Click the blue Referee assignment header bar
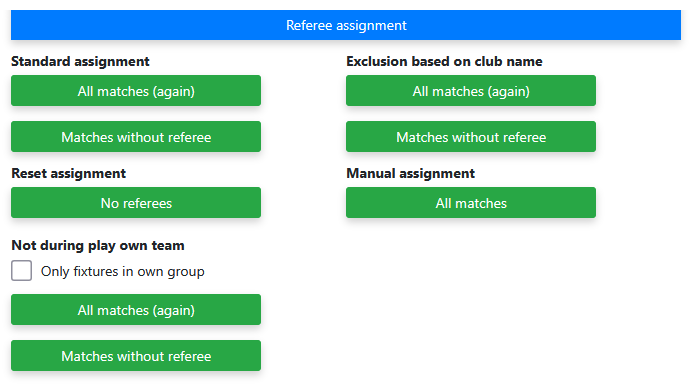Screen dimensions: 691x389 [346, 25]
